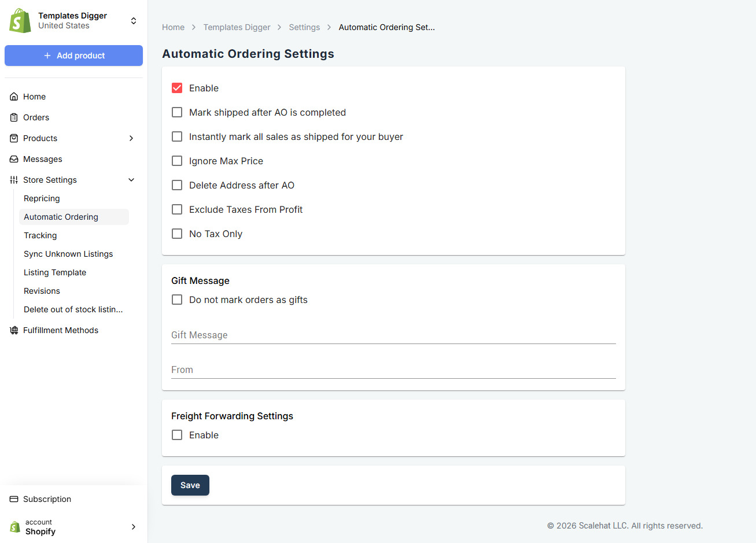Open Orders from the sidebar
Image resolution: width=756 pixels, height=543 pixels.
pos(36,117)
